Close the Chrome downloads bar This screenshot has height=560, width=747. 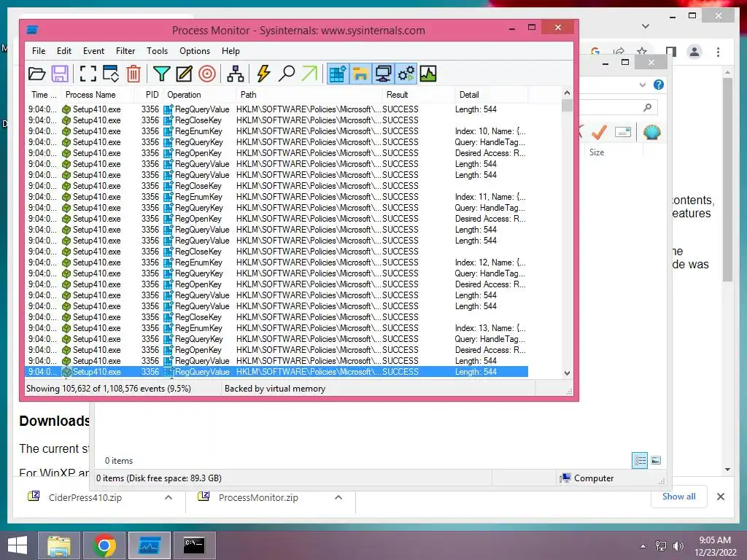[x=720, y=497]
